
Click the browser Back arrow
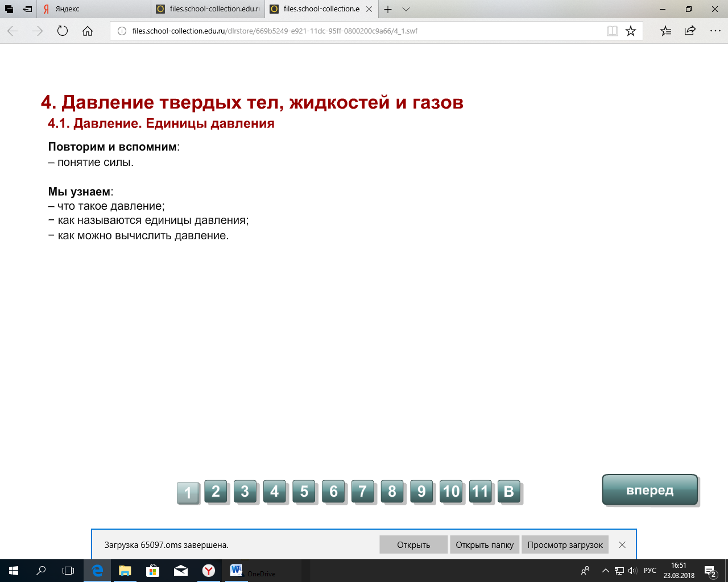point(13,31)
